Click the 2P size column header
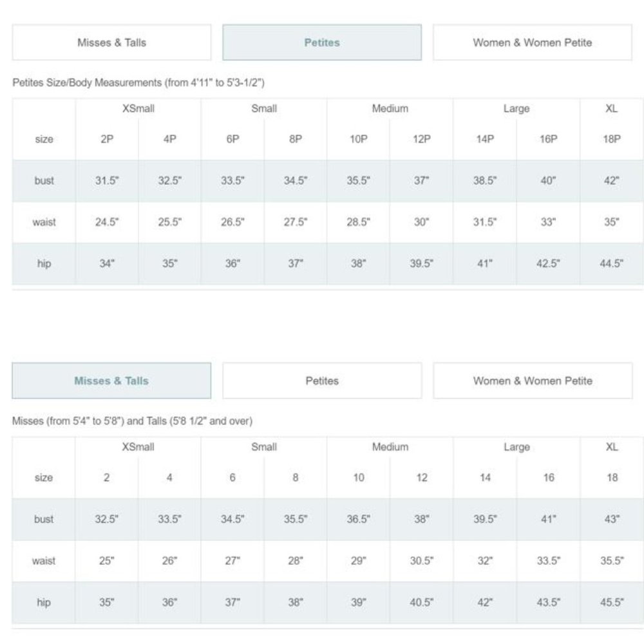 [x=107, y=139]
